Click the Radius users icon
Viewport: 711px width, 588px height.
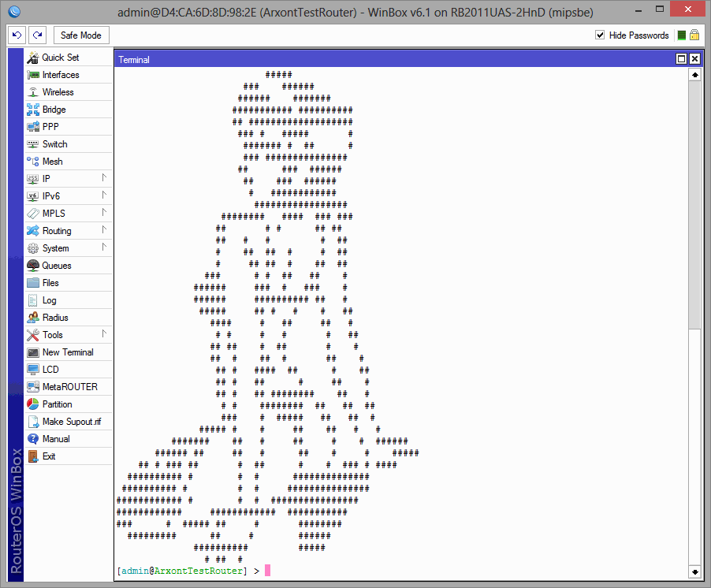tap(33, 318)
